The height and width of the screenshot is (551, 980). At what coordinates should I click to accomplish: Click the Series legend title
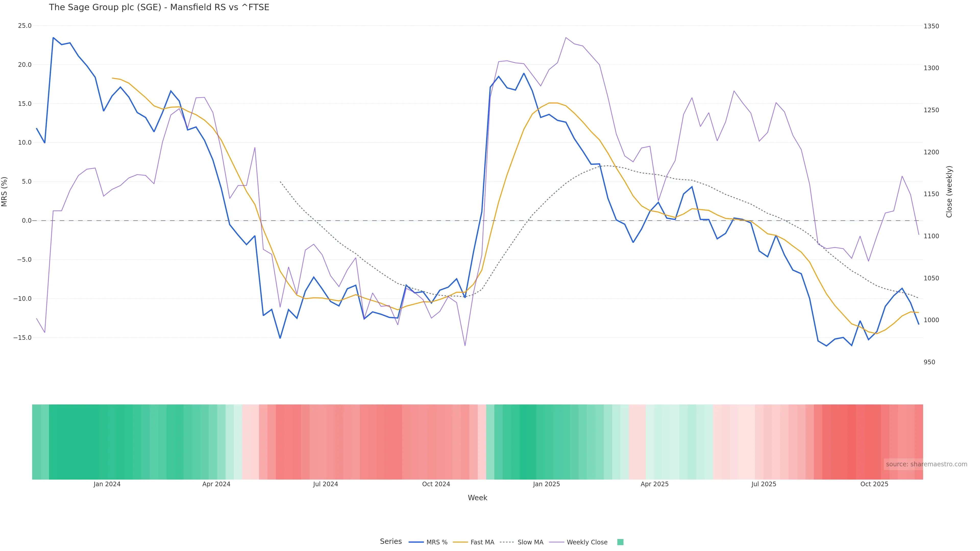point(391,542)
